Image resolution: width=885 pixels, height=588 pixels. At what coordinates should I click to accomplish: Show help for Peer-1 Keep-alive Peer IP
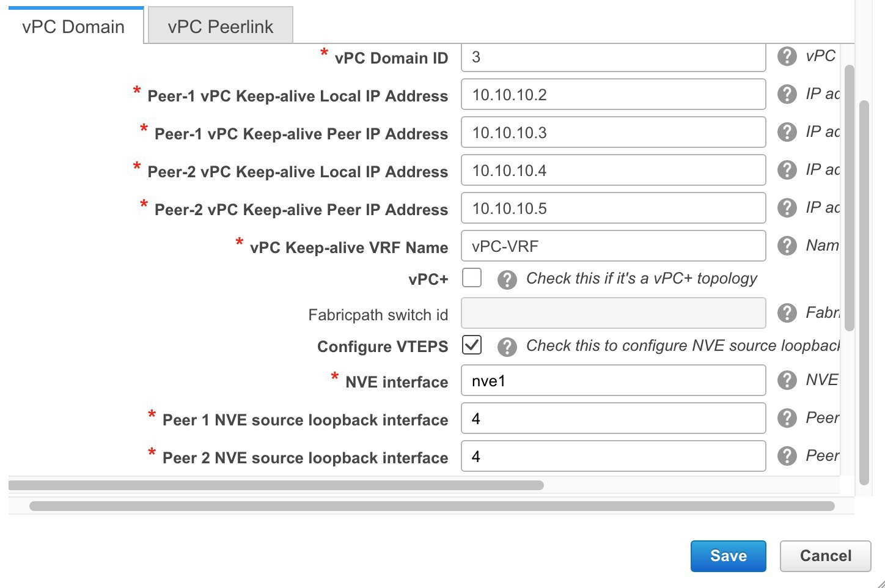point(787,132)
